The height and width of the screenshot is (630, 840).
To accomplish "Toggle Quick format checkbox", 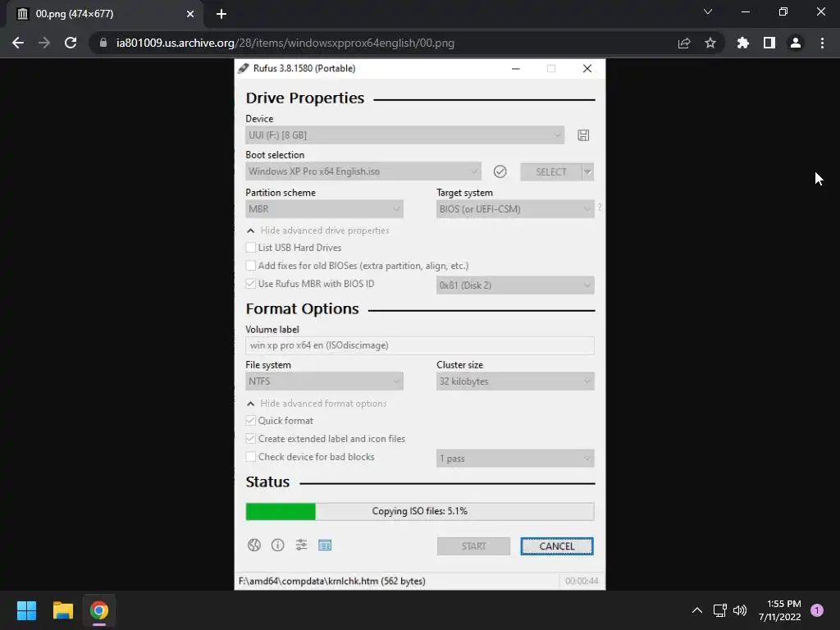I will (250, 421).
